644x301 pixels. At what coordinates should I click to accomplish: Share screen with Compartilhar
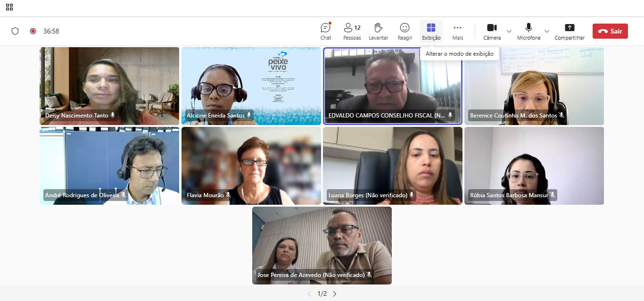point(570,31)
